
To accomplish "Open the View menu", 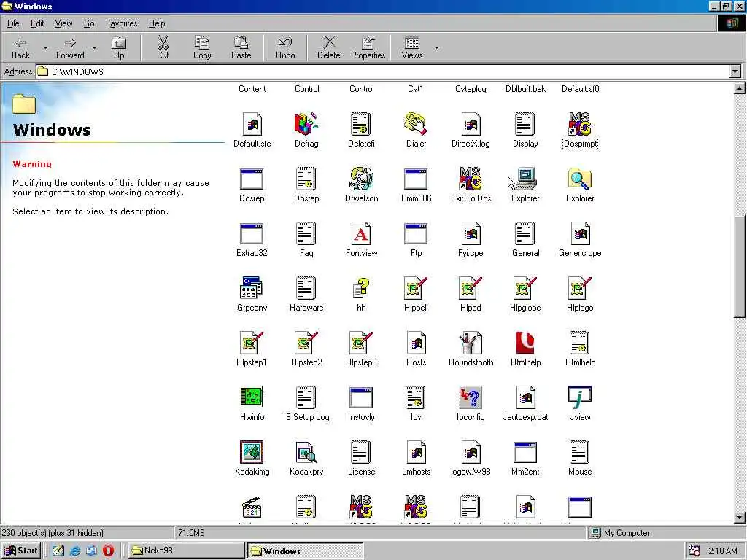I will point(63,23).
